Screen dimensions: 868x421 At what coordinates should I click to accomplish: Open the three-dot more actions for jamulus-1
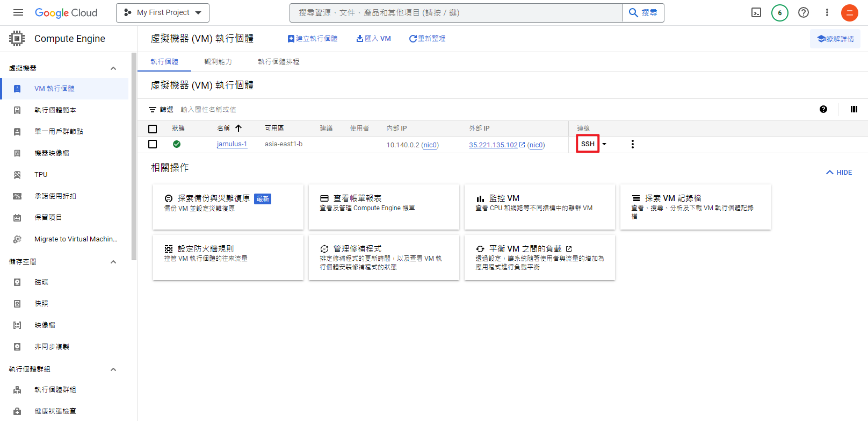coord(633,144)
